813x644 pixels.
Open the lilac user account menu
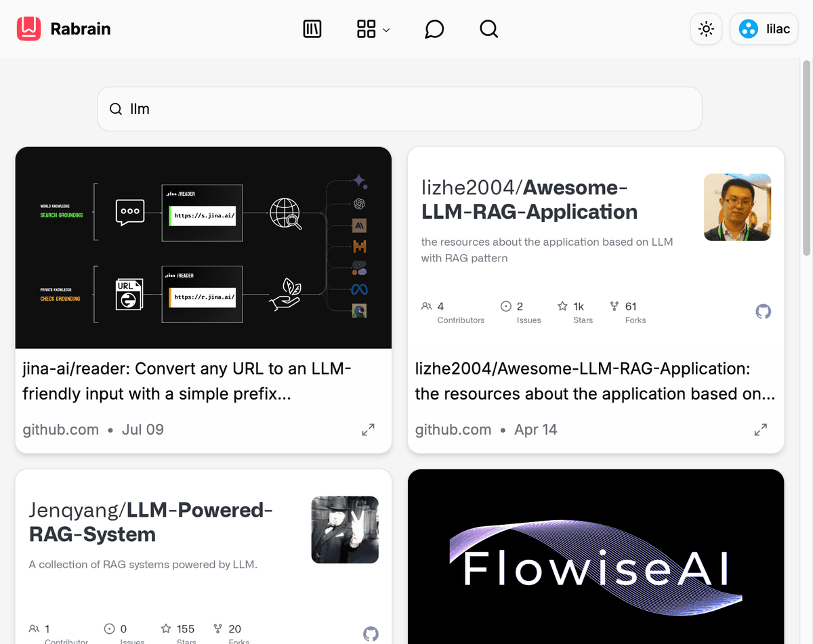764,29
